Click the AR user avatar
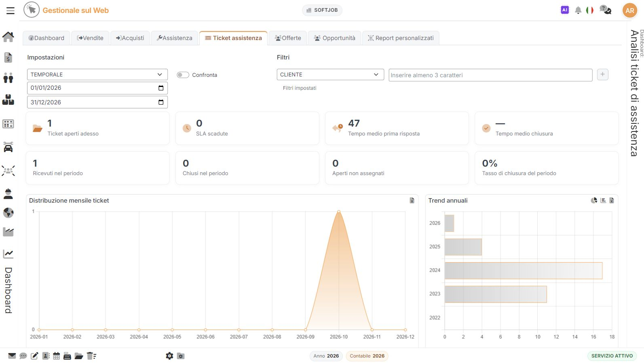Viewport: 644px width, 364px height. [x=630, y=11]
